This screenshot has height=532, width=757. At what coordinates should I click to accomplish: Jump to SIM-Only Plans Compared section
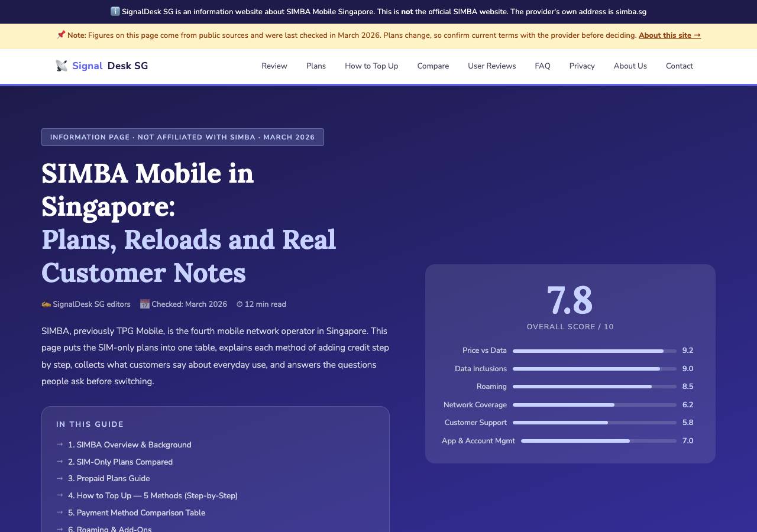(120, 462)
